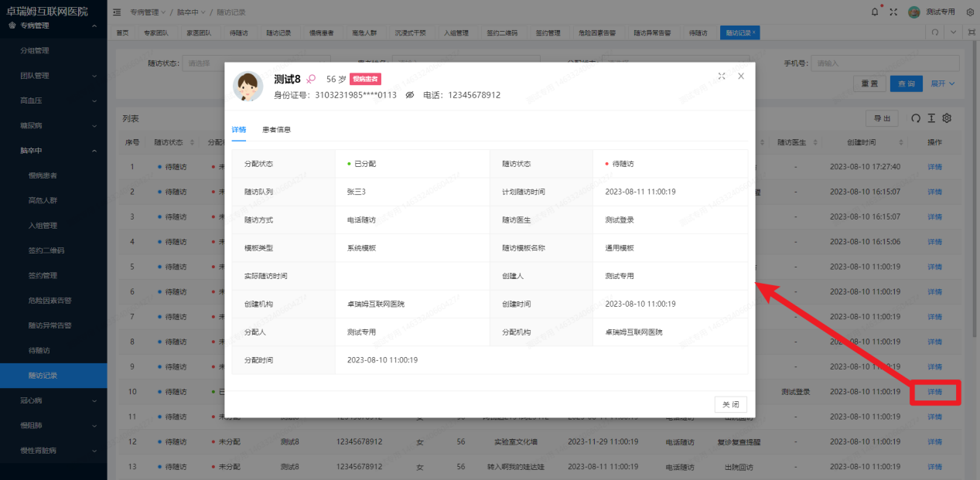Click the patient avatar in dialog
This screenshot has width=980, height=480.
248,87
